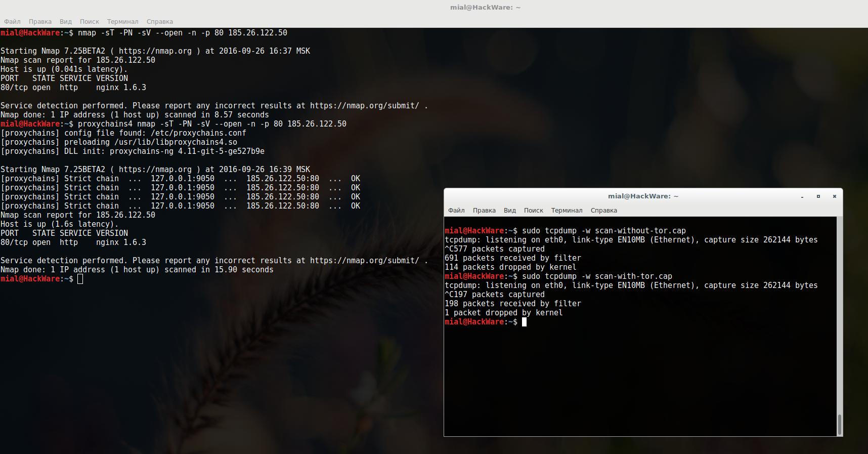Open Вид menu in the maximized background terminal

pos(66,21)
